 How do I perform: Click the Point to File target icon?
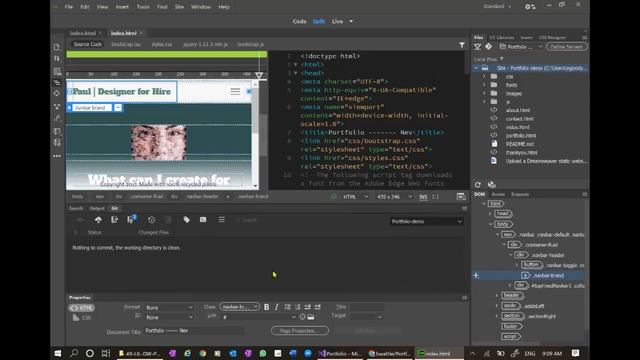point(302,317)
